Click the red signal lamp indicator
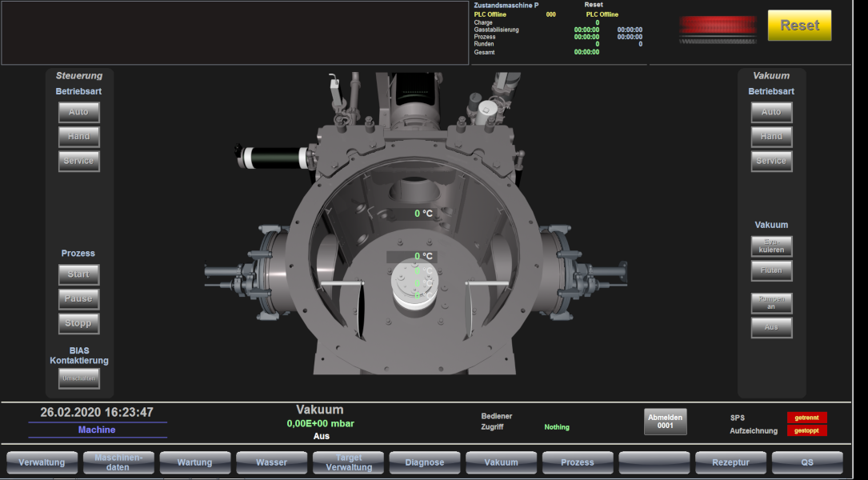 point(717,26)
